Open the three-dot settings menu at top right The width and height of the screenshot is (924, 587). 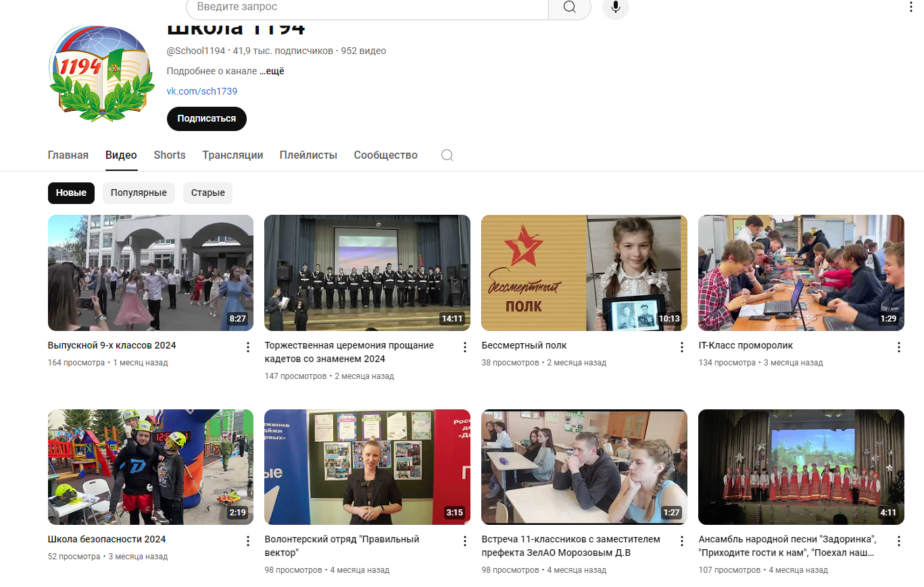click(910, 7)
